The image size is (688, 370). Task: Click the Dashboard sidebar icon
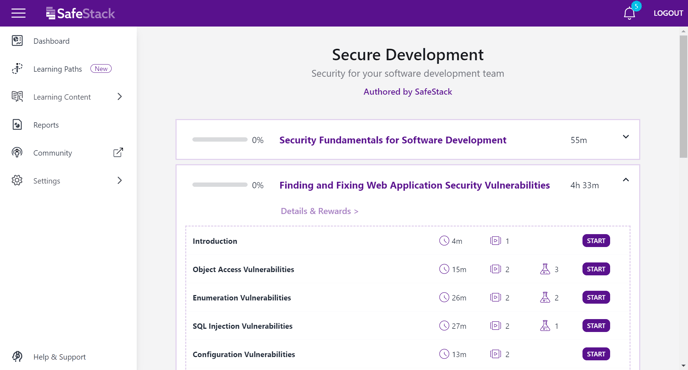tap(17, 40)
